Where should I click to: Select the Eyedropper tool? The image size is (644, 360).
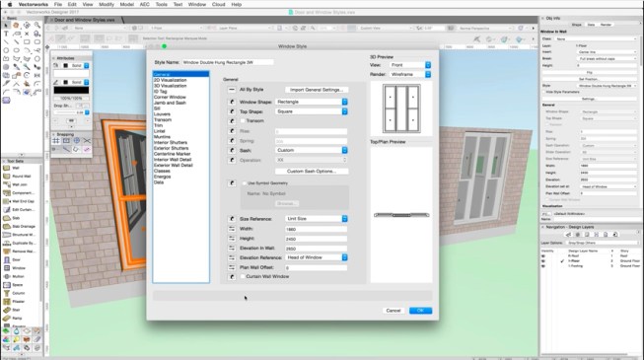(17, 67)
